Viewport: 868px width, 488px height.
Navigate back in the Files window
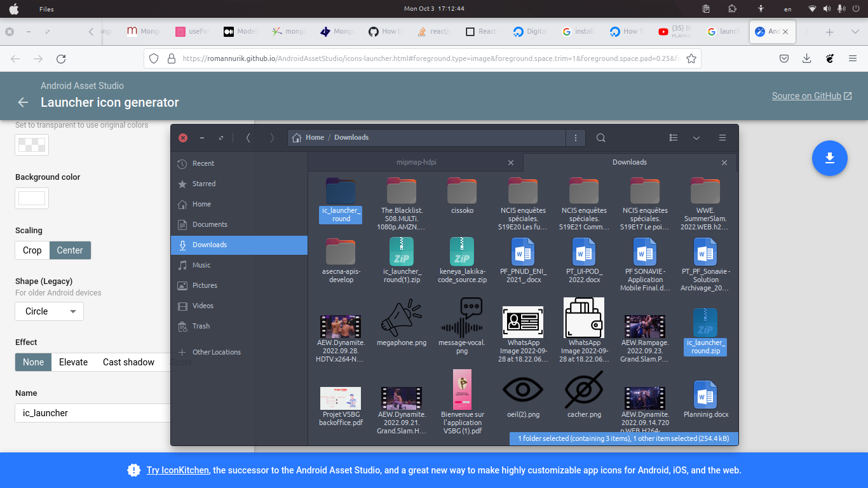[x=248, y=138]
